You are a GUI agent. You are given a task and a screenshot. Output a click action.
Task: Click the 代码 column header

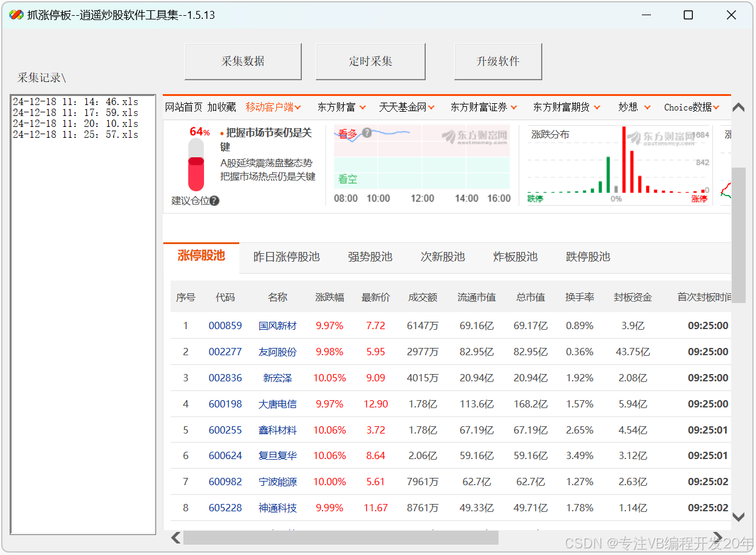tap(225, 298)
